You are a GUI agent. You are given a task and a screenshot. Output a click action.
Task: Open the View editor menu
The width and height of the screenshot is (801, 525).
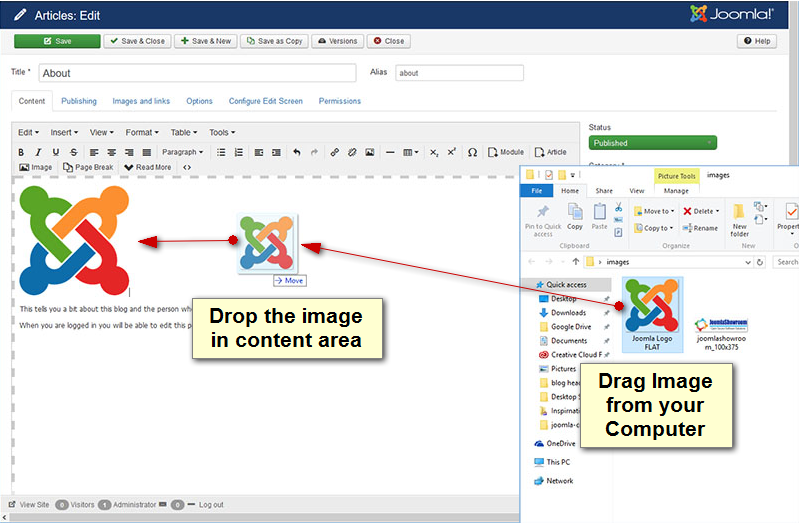[x=102, y=132]
